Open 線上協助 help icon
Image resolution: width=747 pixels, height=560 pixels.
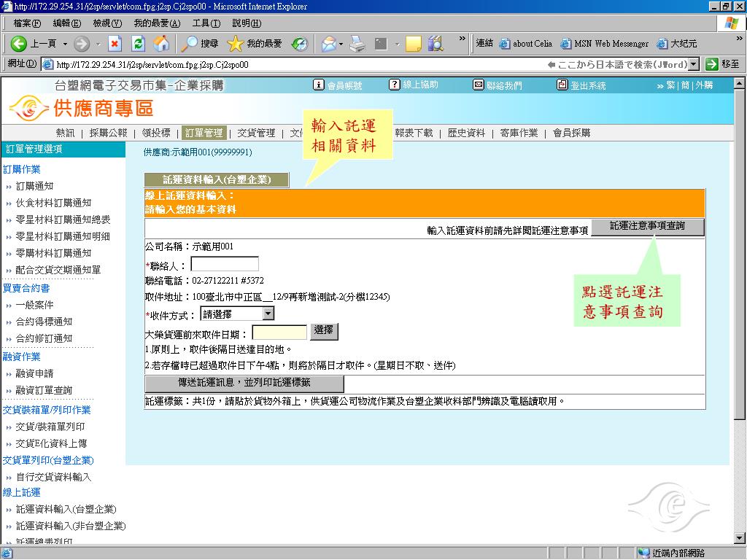click(395, 85)
